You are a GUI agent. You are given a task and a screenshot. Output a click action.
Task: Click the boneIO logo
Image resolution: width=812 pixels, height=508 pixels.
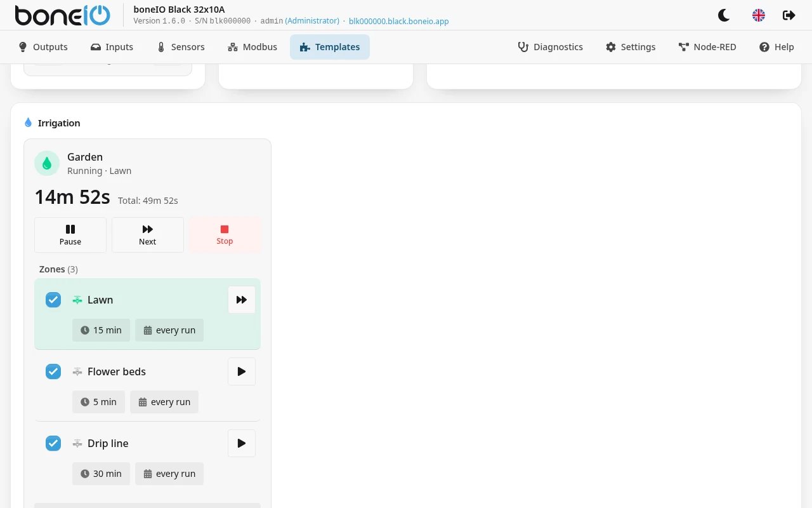click(x=62, y=15)
